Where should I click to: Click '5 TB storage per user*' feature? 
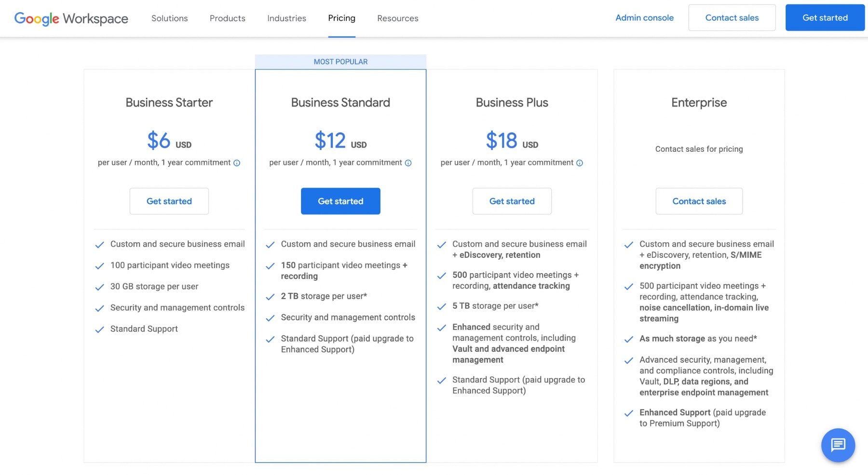tap(495, 306)
